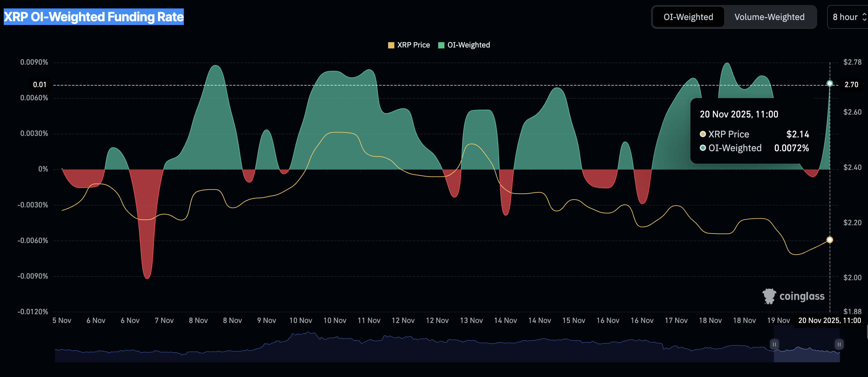Switch to the OI-Weighted tab
The width and height of the screenshot is (868, 377).
(688, 17)
